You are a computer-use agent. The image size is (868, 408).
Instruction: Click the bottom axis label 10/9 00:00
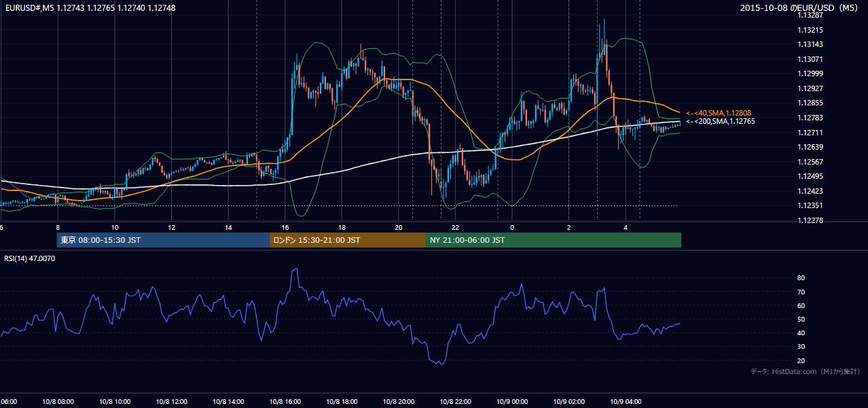coord(511,401)
